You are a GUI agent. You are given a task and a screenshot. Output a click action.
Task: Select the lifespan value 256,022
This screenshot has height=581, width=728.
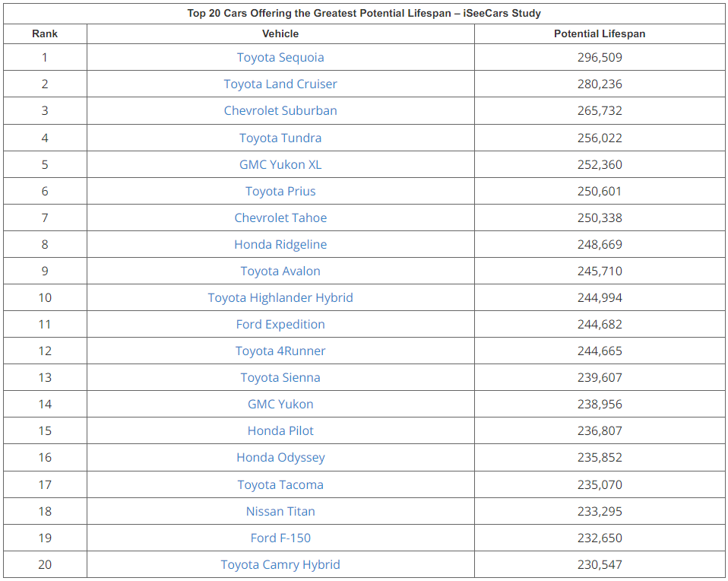pyautogui.click(x=600, y=138)
